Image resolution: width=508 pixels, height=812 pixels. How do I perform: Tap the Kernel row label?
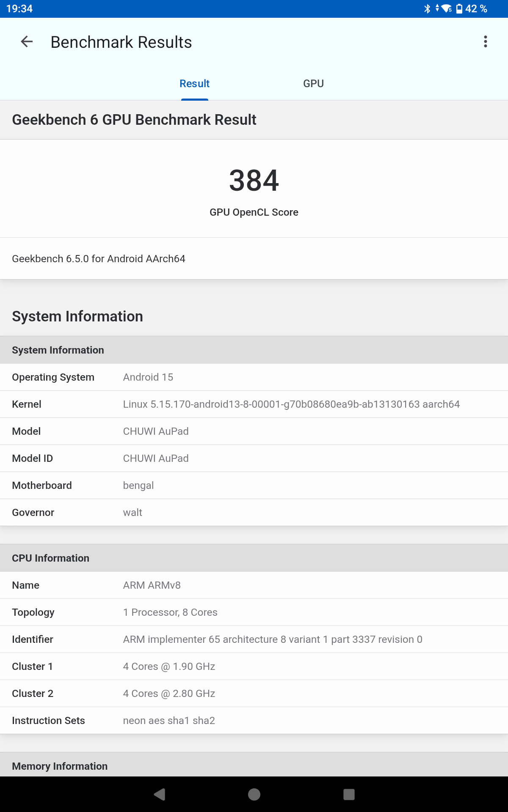[x=27, y=404]
